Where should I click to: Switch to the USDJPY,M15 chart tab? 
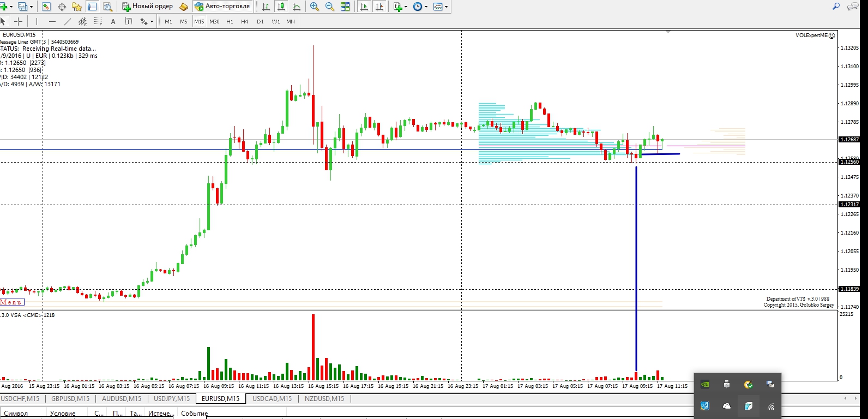coord(172,399)
